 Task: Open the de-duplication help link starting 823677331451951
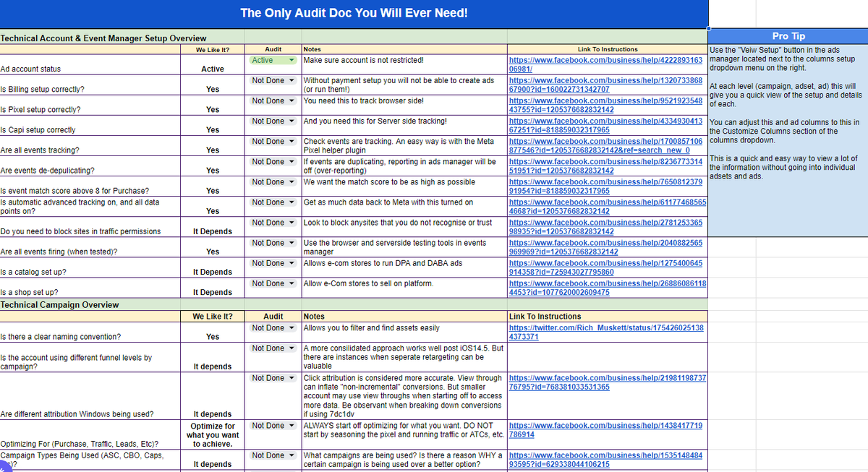[x=606, y=166]
